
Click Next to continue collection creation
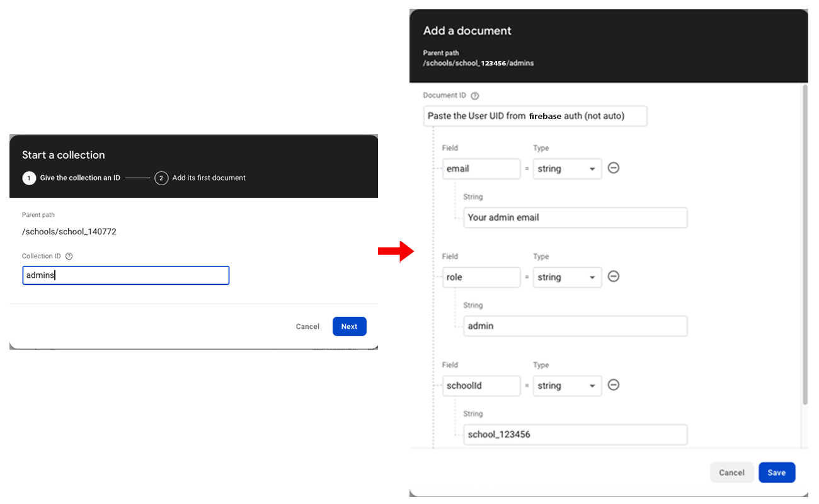click(349, 326)
